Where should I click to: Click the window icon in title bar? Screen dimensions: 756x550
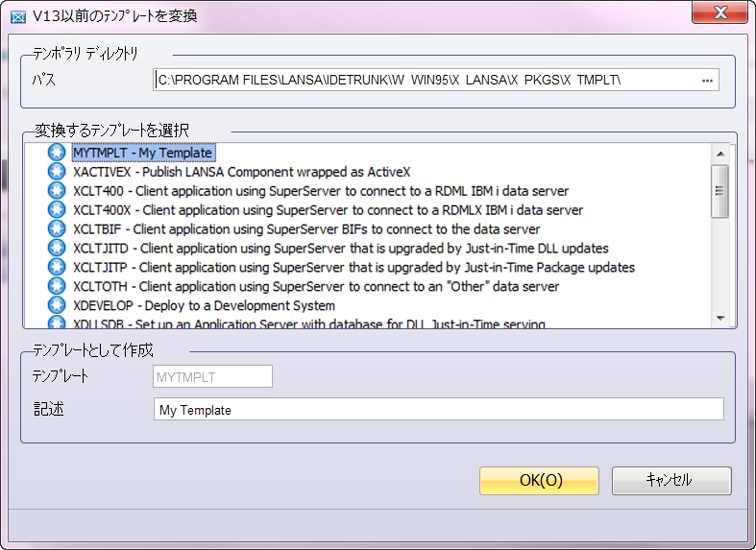click(x=18, y=17)
